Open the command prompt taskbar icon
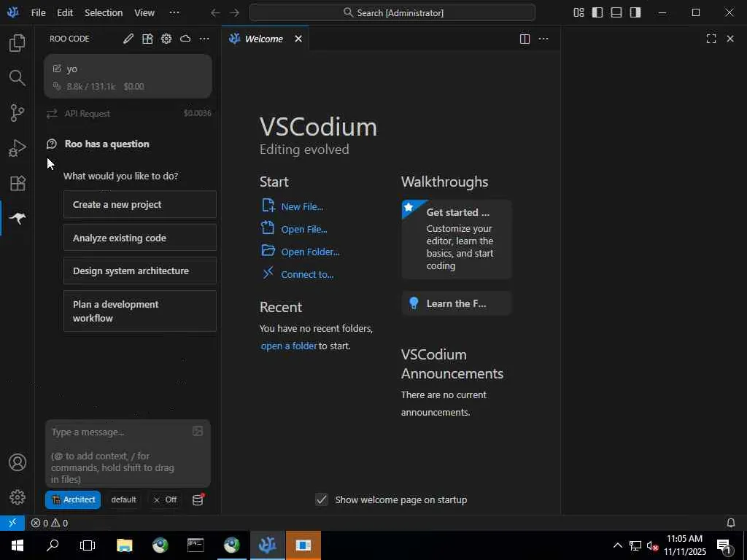Viewport: 747px width, 560px height. 196,545
